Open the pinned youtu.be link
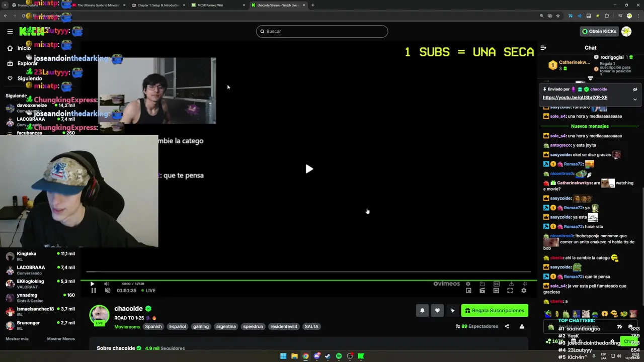644x362 pixels. point(575,98)
